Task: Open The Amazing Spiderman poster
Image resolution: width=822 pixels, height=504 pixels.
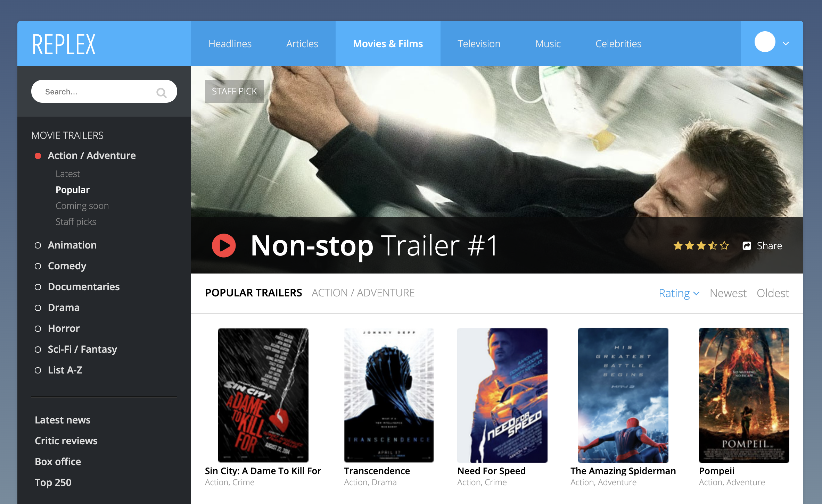Action: tap(623, 395)
